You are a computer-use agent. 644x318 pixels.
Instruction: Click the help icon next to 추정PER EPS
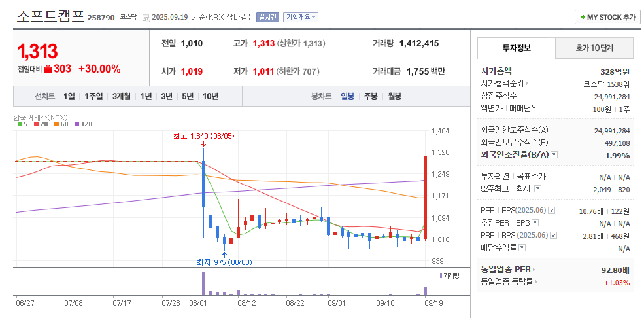pos(535,223)
